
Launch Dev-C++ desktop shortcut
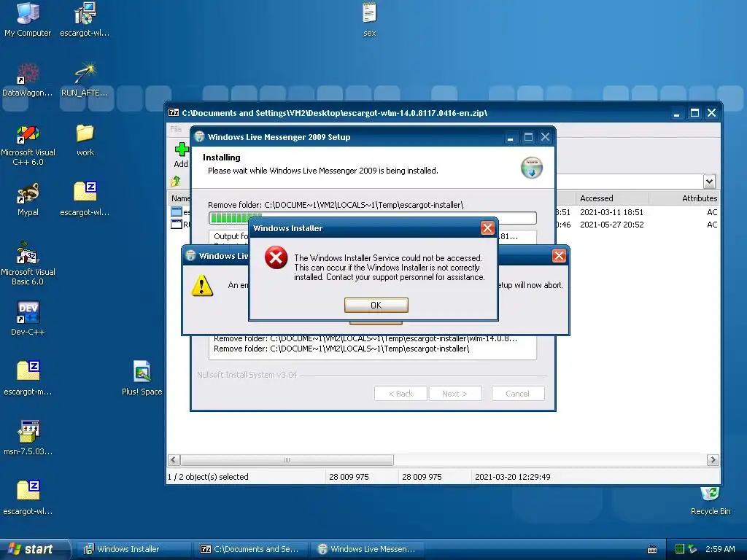tap(28, 318)
